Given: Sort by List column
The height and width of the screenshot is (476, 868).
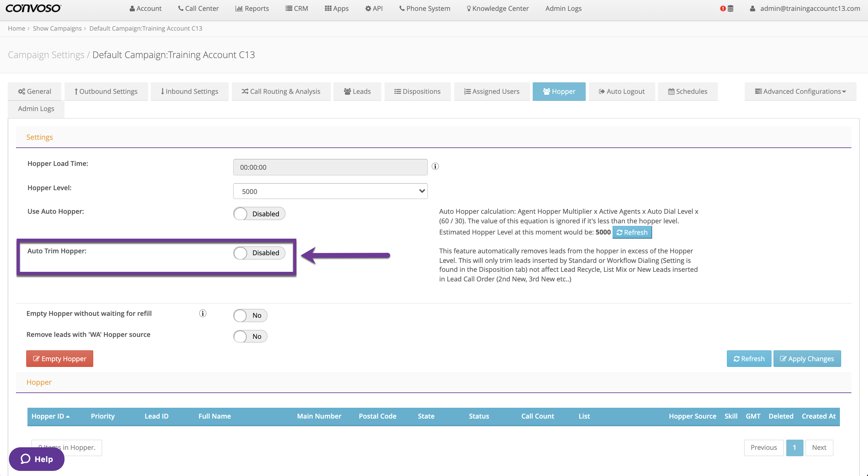Looking at the screenshot, I should (584, 416).
